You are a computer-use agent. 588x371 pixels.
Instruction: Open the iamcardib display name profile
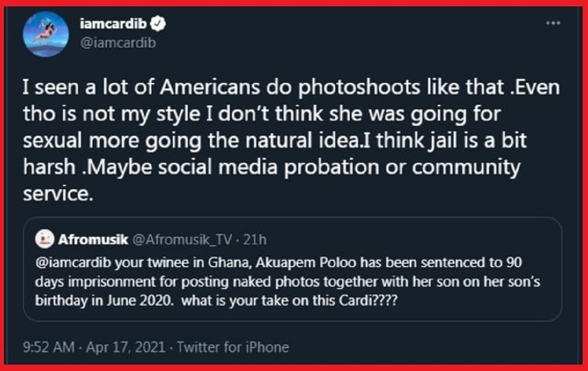pyautogui.click(x=114, y=23)
